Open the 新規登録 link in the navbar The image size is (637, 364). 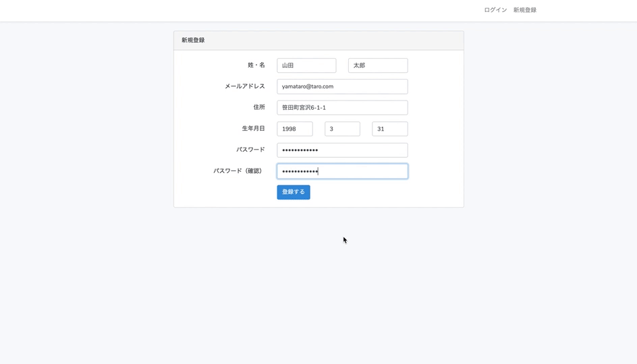[x=524, y=10]
